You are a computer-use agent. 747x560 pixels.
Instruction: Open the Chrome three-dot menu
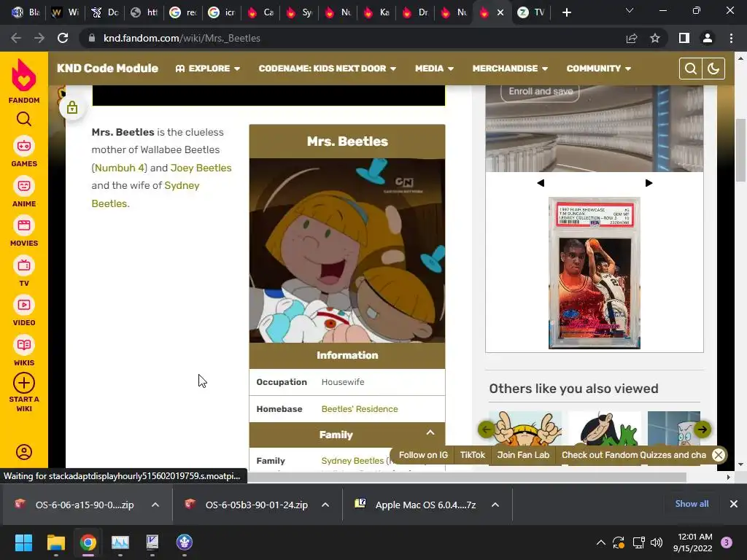pos(731,38)
